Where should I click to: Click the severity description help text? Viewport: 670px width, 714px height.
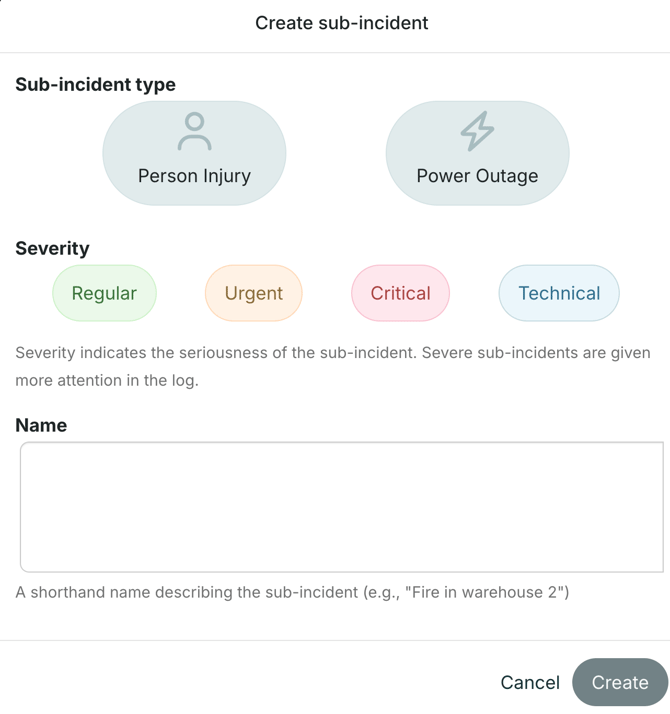332,366
